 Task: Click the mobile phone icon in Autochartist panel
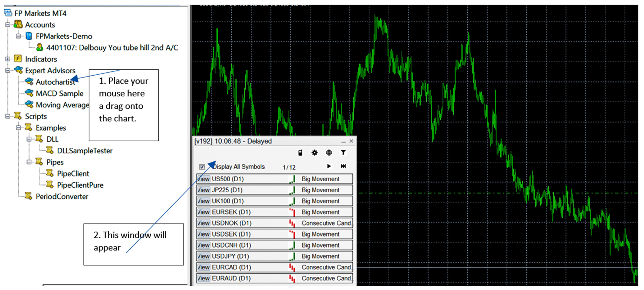(300, 152)
